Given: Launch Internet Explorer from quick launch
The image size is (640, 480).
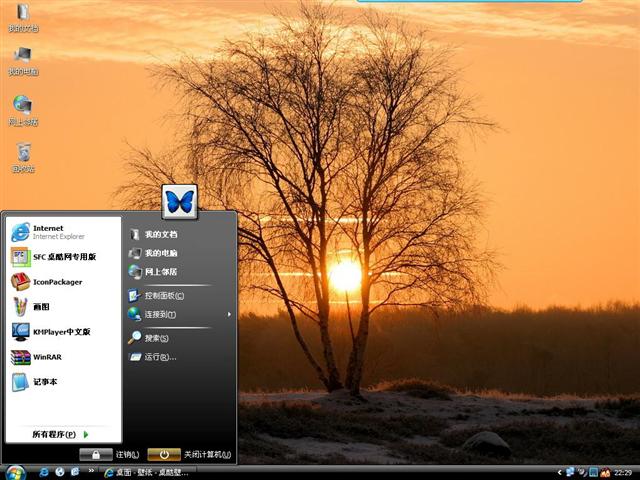Looking at the screenshot, I should pyautogui.click(x=44, y=472).
